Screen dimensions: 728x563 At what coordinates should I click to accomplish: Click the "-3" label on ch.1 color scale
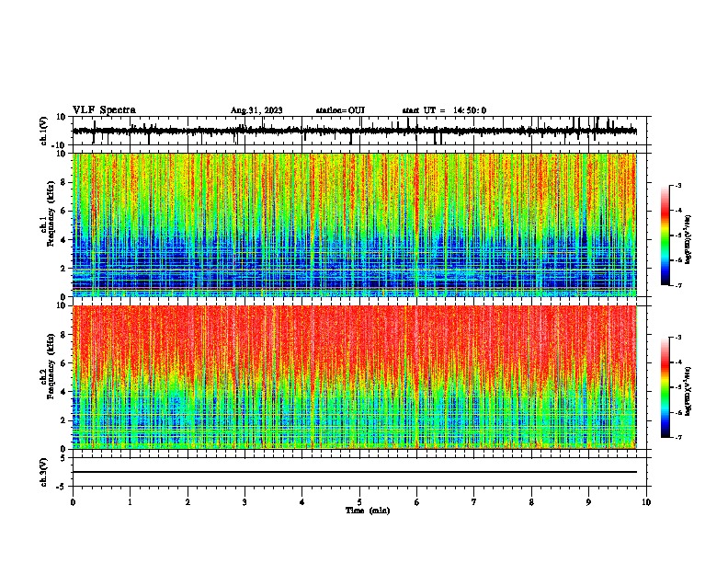pyautogui.click(x=678, y=185)
